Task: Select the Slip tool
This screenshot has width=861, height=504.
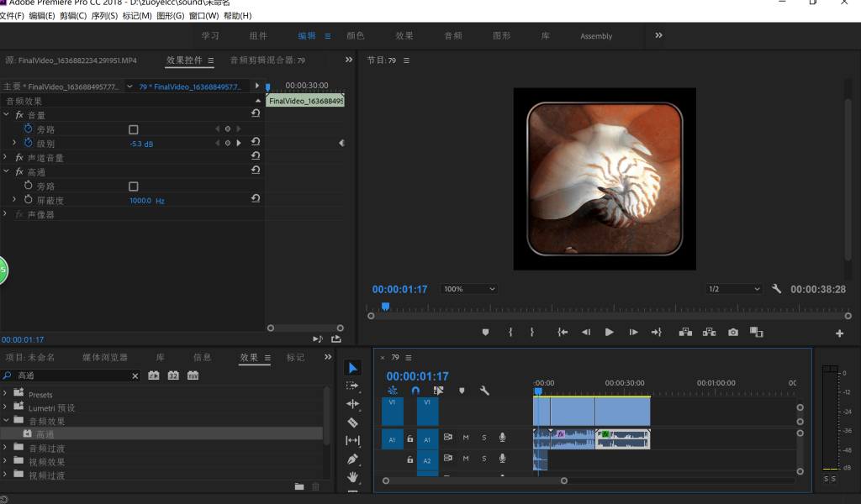Action: pyautogui.click(x=352, y=440)
